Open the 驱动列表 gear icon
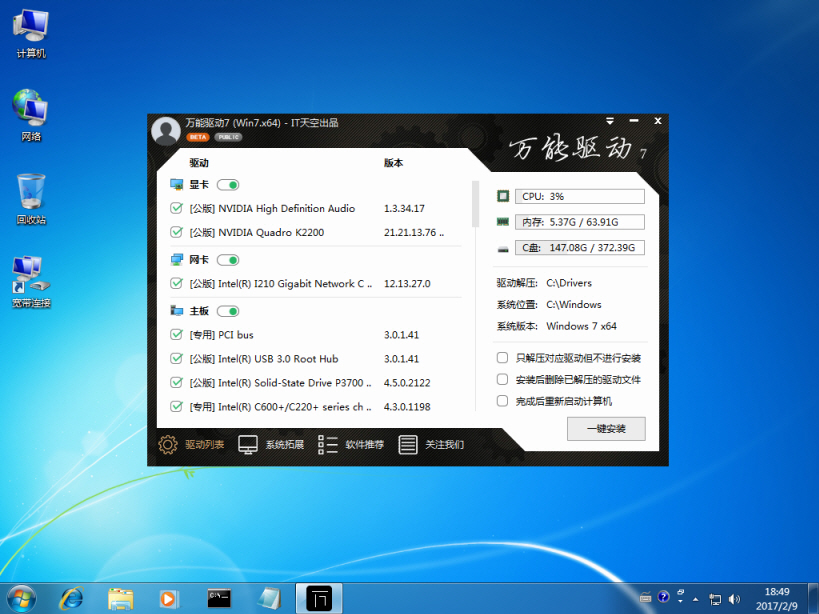 [168, 444]
